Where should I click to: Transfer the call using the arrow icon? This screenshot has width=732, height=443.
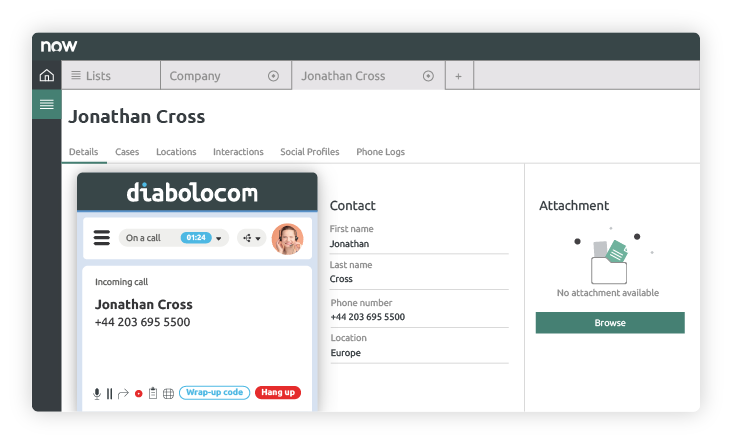pyautogui.click(x=123, y=393)
